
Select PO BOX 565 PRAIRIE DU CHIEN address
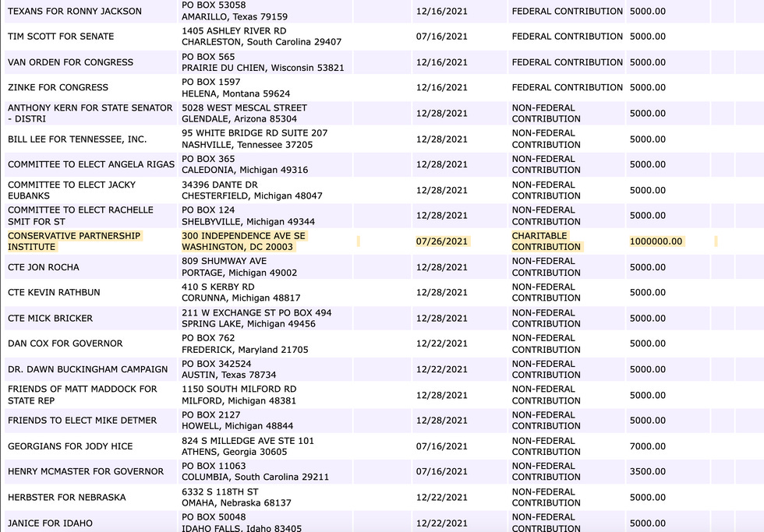[x=263, y=62]
